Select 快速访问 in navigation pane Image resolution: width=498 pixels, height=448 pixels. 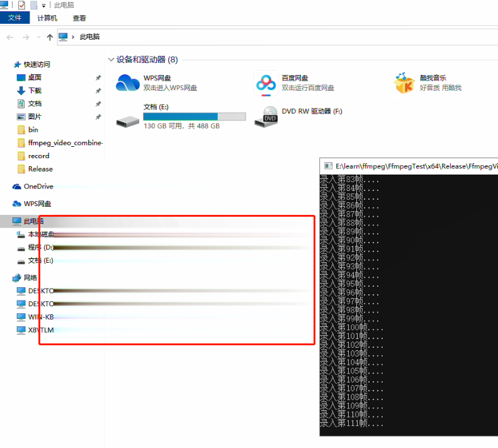tap(37, 64)
